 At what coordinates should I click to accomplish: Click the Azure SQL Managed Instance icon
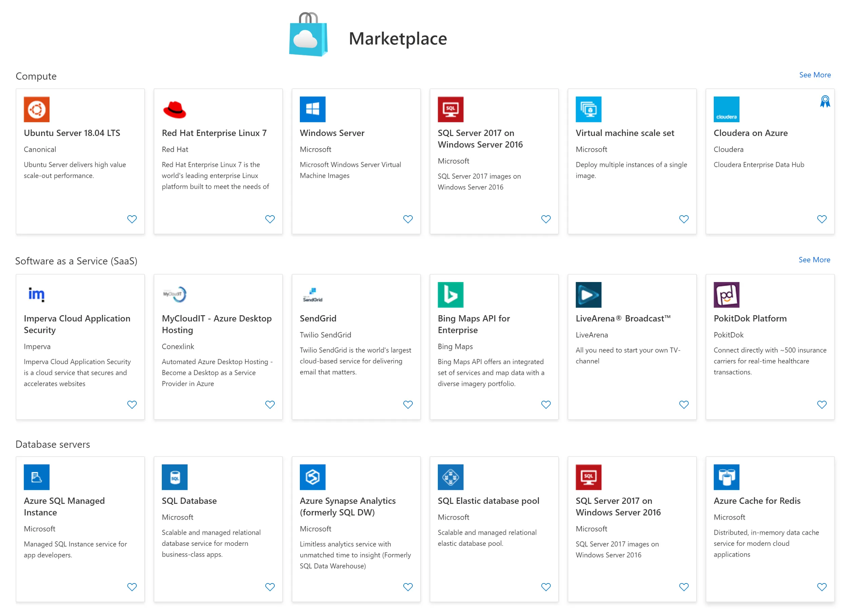37,477
